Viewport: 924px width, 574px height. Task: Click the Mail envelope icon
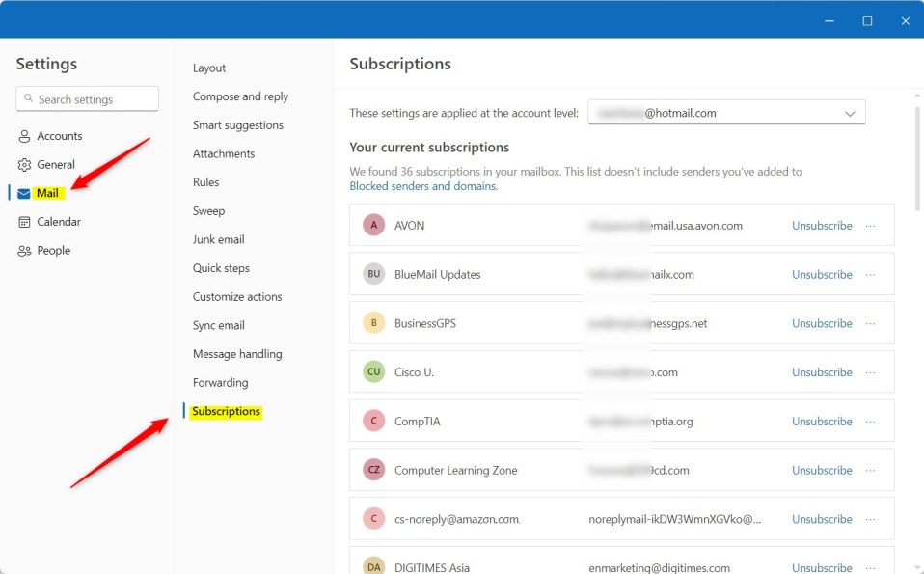coord(23,193)
